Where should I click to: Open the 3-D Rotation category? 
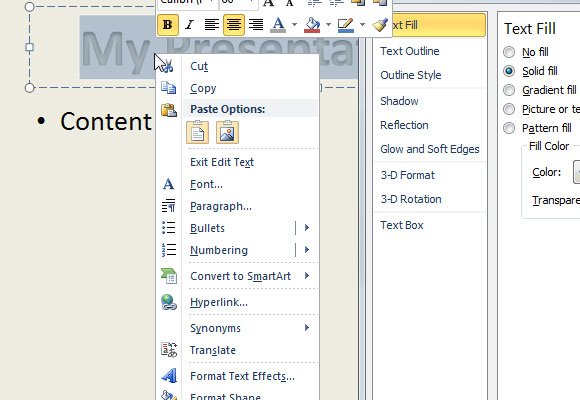point(411,199)
